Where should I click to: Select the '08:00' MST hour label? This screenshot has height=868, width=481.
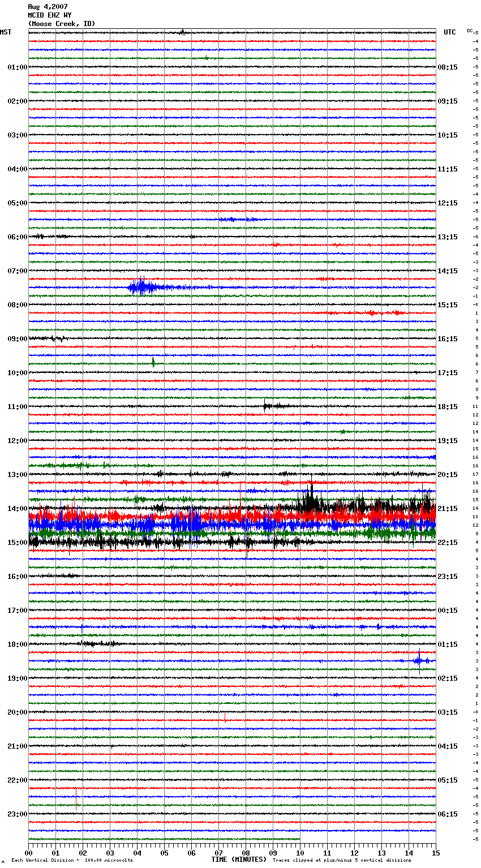(x=17, y=305)
